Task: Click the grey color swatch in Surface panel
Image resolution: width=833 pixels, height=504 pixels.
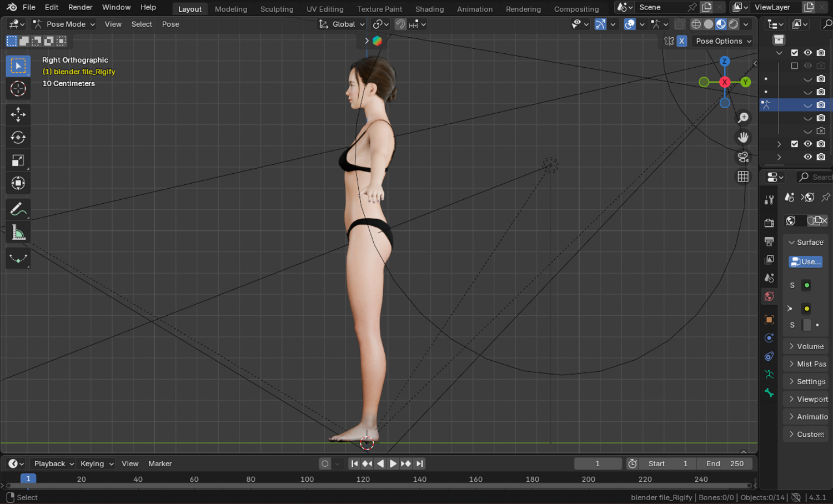Action: tap(807, 325)
